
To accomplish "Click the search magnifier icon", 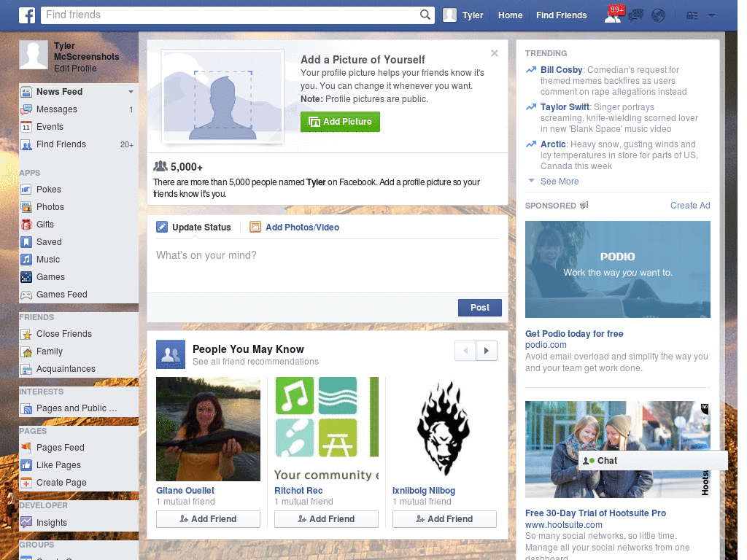I will (x=425, y=15).
